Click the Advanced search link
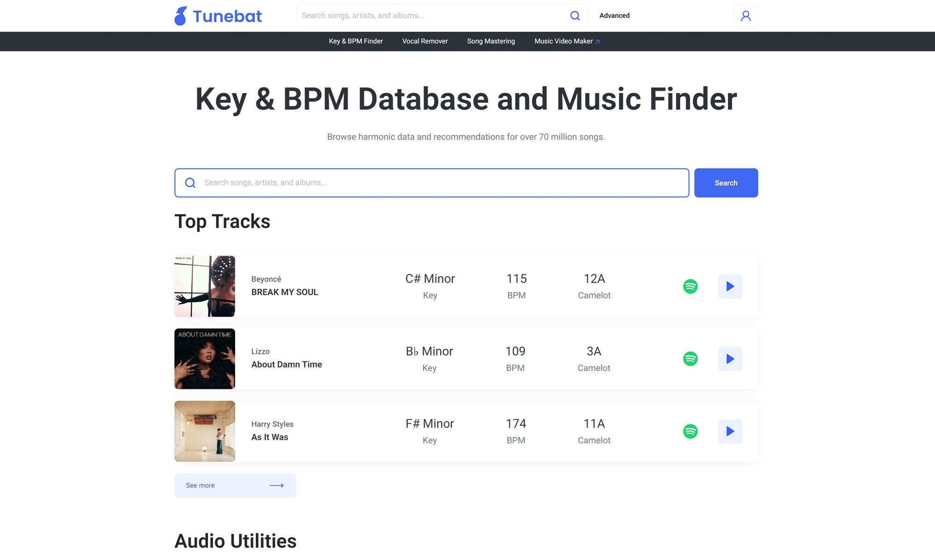 coord(614,15)
